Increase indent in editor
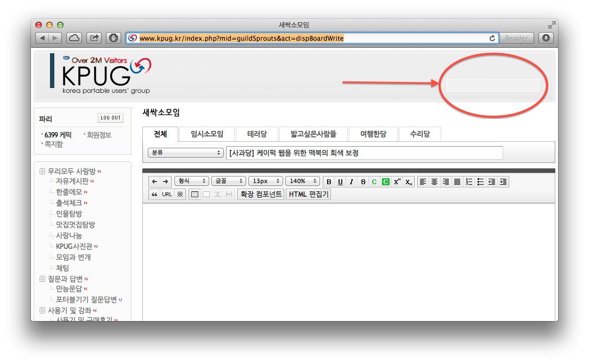The height and width of the screenshot is (364, 589). click(x=503, y=182)
